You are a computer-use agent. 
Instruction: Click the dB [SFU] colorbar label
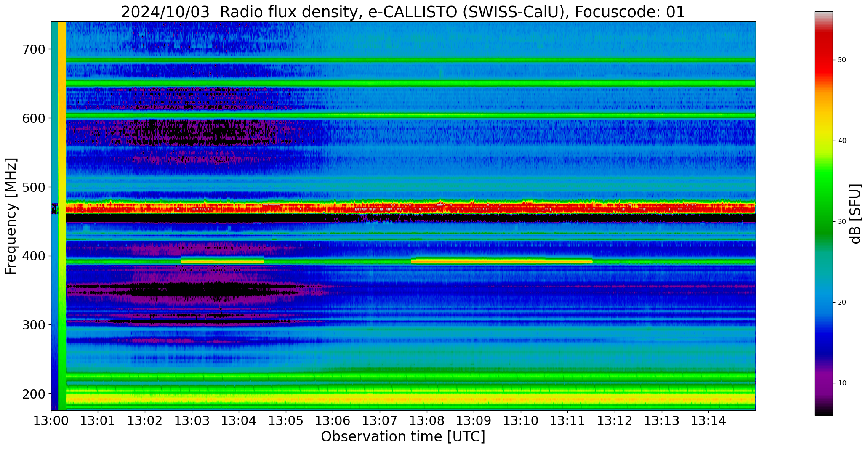[x=855, y=214]
